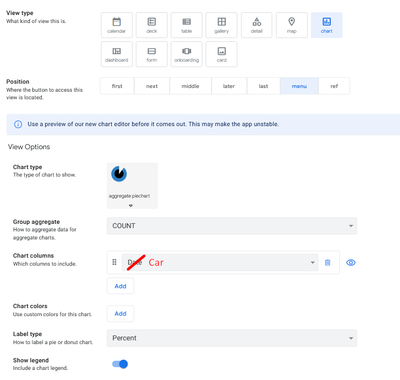
Task: Set position to last
Action: click(263, 86)
